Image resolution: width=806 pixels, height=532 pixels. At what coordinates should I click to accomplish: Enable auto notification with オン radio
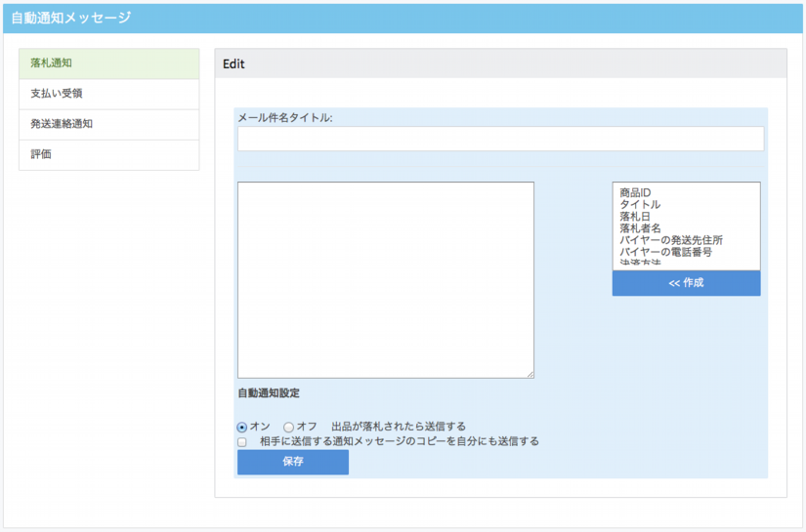click(242, 427)
